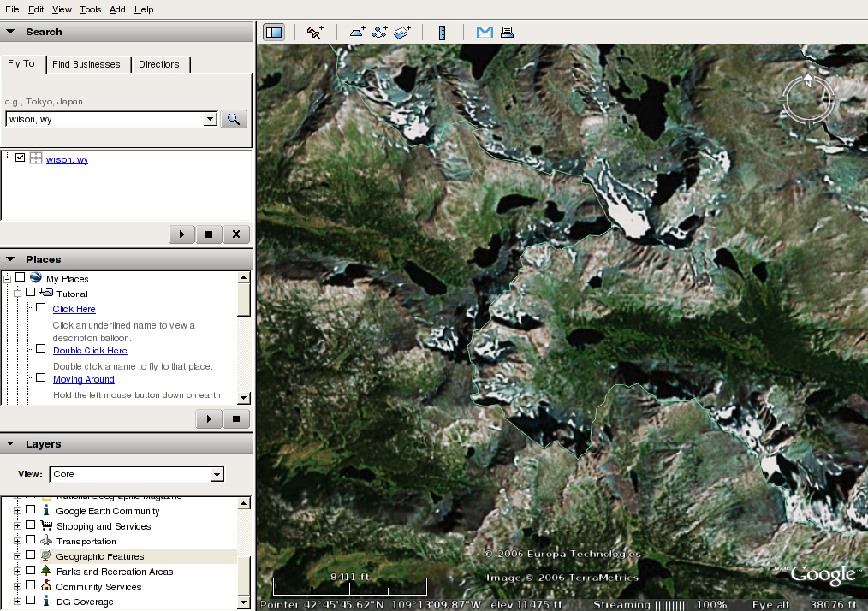The width and height of the screenshot is (868, 611).
Task: Collapse the My Places tree node
Action: point(7,278)
